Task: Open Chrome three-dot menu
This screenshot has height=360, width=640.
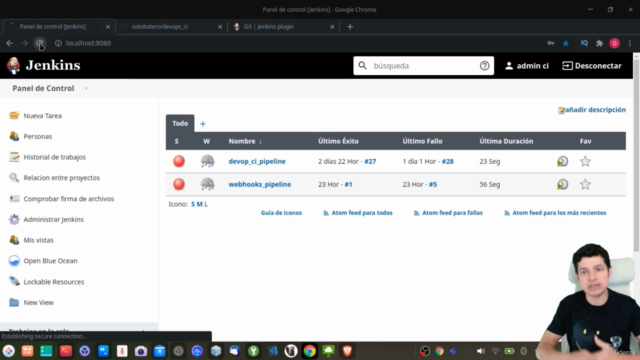Action: pos(630,43)
